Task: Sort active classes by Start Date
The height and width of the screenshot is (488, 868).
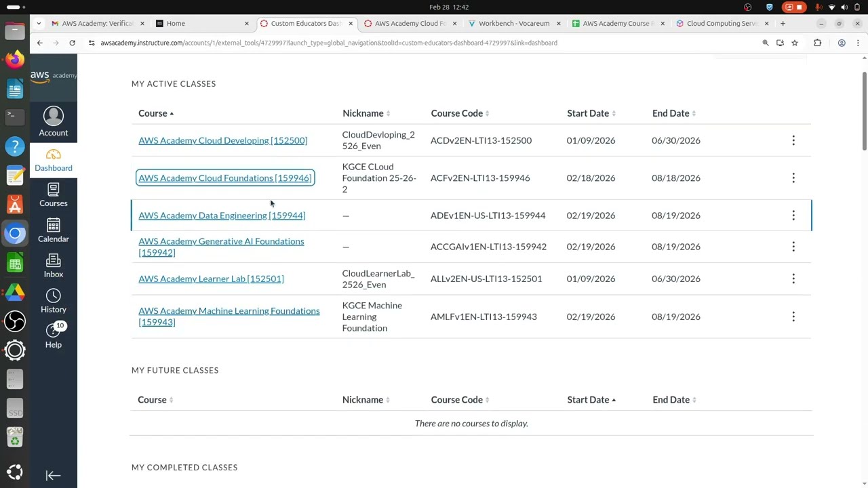Action: click(591, 113)
